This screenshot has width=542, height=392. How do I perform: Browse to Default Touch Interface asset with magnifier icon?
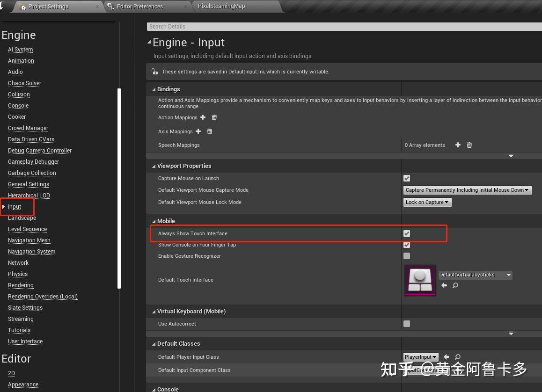click(454, 285)
